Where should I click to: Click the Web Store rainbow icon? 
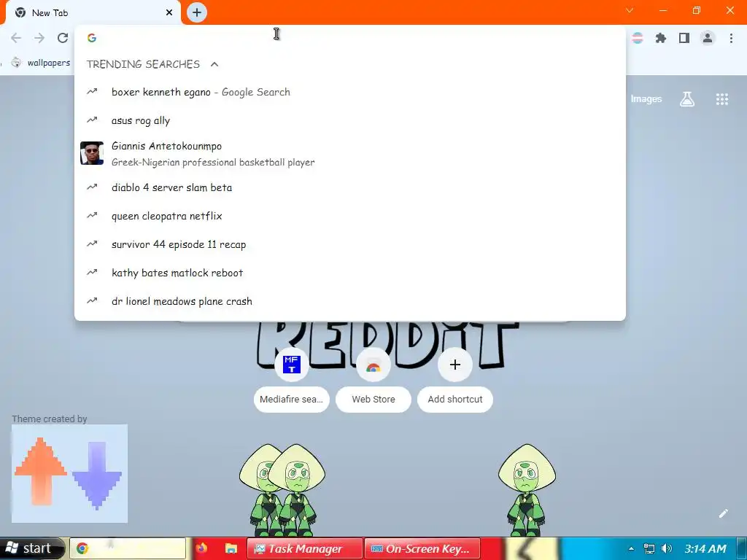coord(373,366)
